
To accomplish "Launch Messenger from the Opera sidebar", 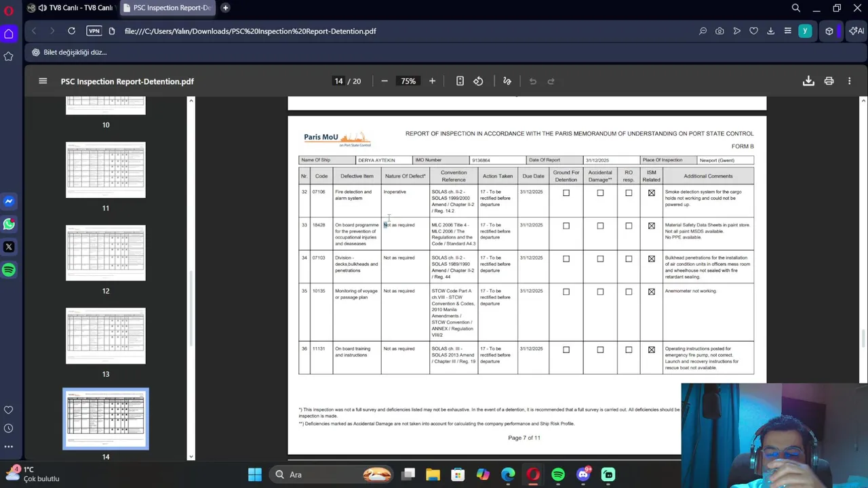I will [x=9, y=201].
